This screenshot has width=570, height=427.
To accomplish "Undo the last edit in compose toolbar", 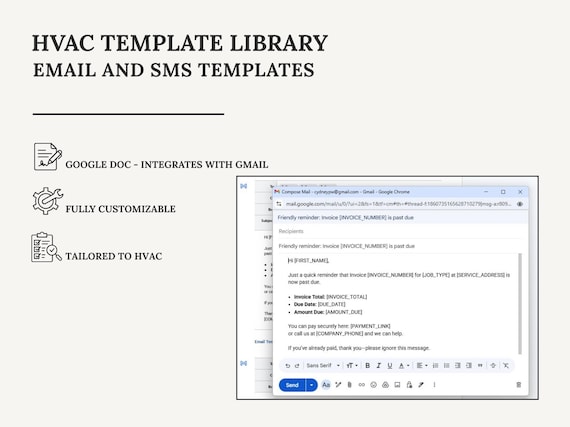I will click(288, 366).
